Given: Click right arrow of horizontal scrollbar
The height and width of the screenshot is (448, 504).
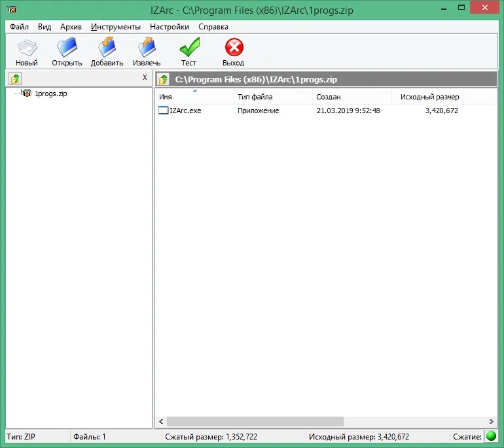Looking at the screenshot, I should [491, 421].
